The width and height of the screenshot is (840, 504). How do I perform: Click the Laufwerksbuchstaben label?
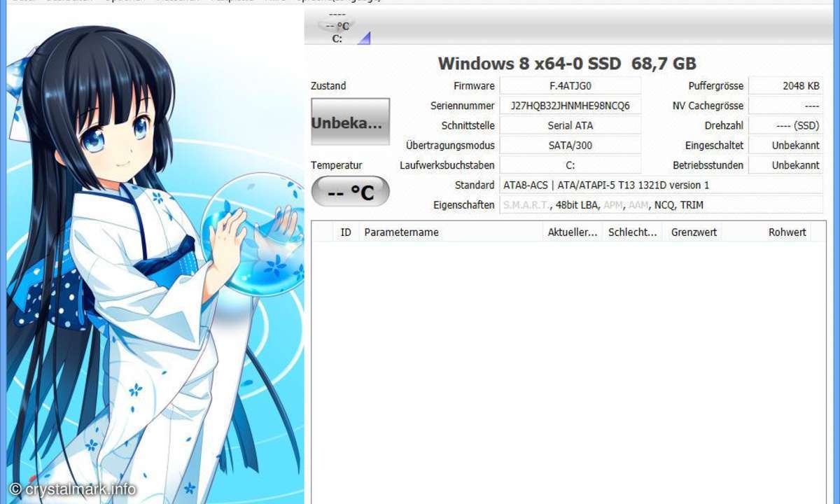pos(447,165)
